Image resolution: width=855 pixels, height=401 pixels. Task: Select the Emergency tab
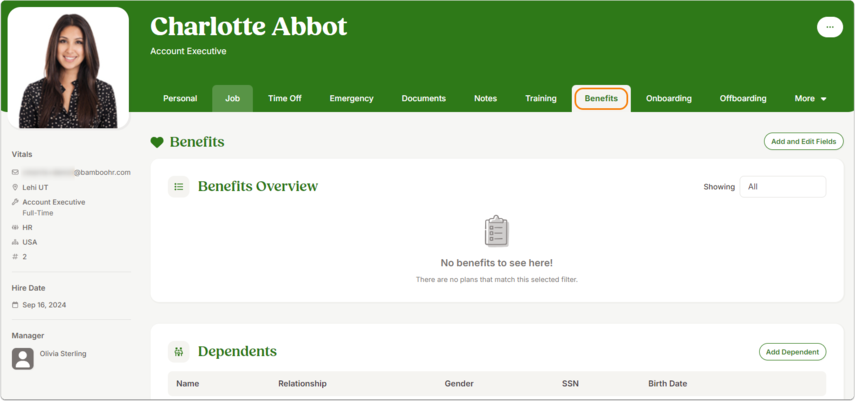[x=351, y=99]
